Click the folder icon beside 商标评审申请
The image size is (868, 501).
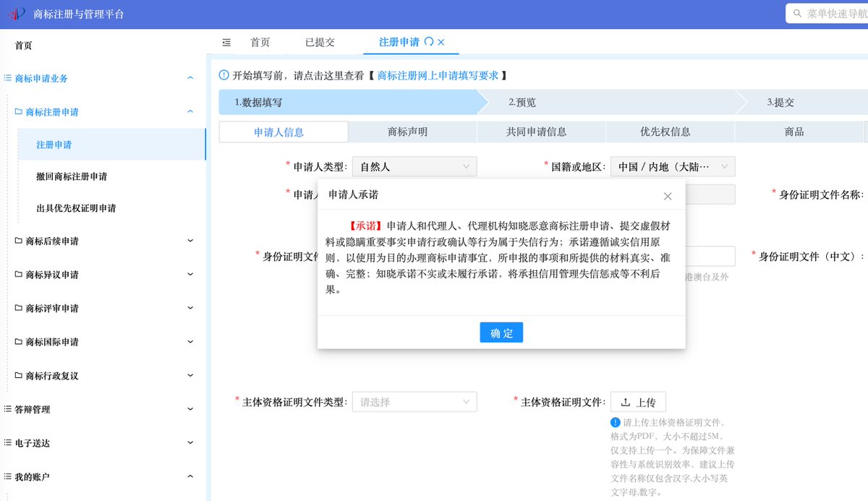tap(19, 308)
